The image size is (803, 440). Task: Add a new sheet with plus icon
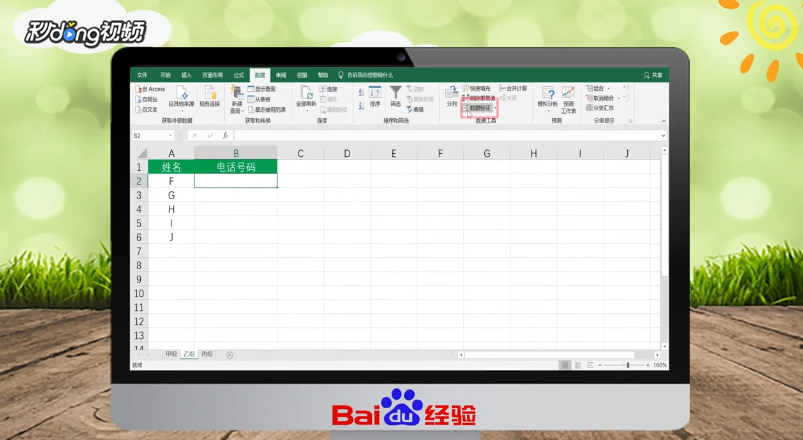(x=230, y=355)
